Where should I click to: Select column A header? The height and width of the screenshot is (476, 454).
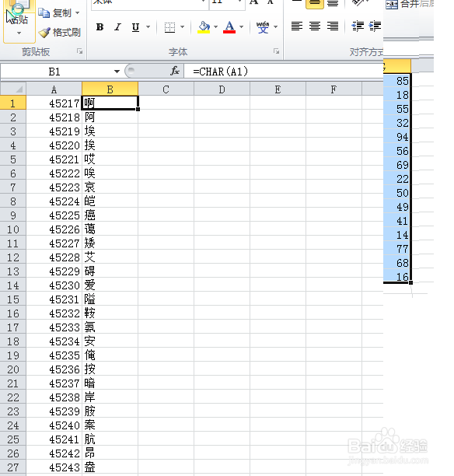[x=54, y=89]
